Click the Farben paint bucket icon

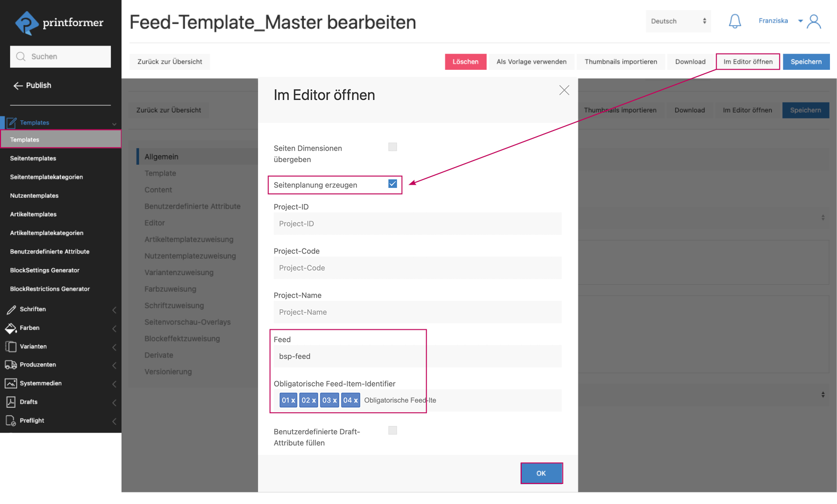coord(11,328)
